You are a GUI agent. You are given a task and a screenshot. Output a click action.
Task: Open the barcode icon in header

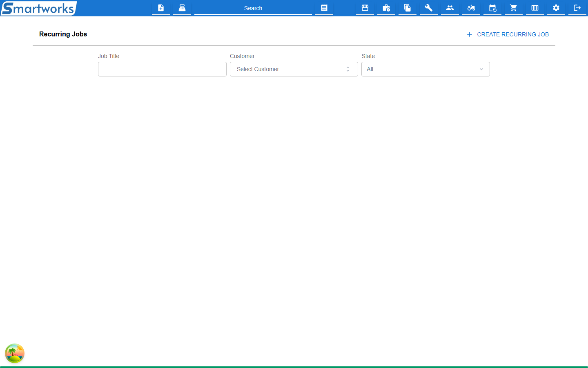click(x=535, y=8)
